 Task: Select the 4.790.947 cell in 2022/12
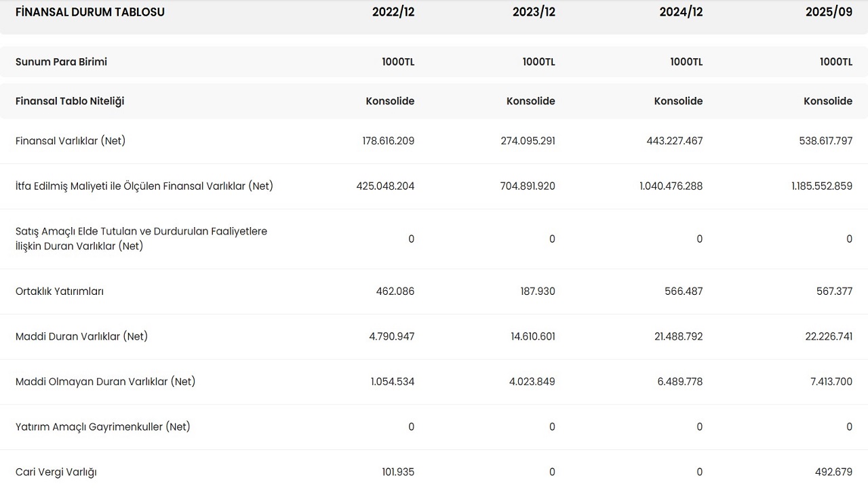391,336
